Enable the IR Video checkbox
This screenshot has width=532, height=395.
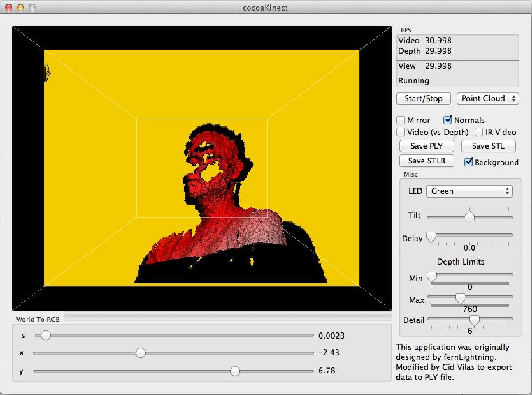tap(479, 132)
